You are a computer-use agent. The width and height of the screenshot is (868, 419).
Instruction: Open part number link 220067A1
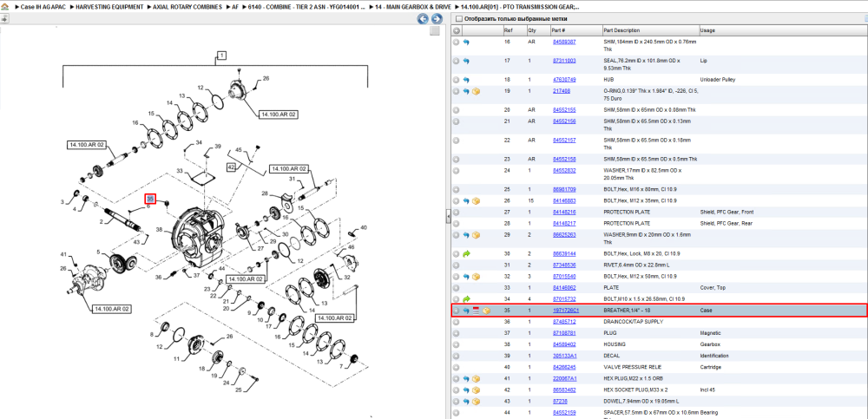(565, 378)
